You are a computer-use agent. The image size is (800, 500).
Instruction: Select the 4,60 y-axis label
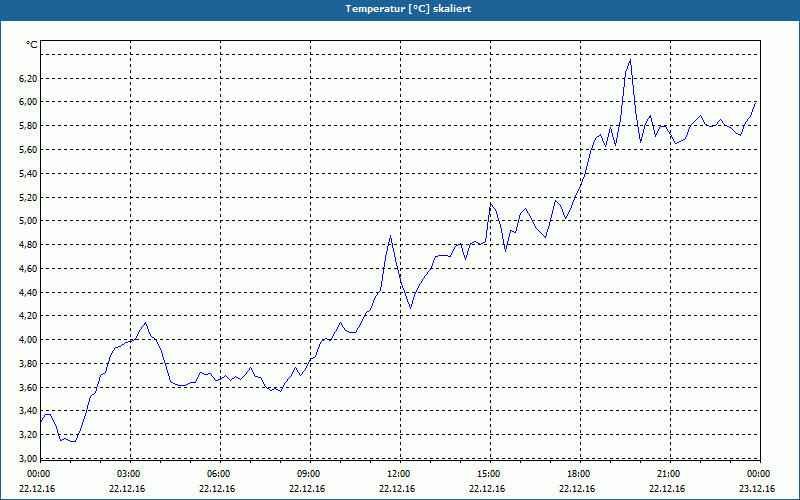tap(29, 268)
